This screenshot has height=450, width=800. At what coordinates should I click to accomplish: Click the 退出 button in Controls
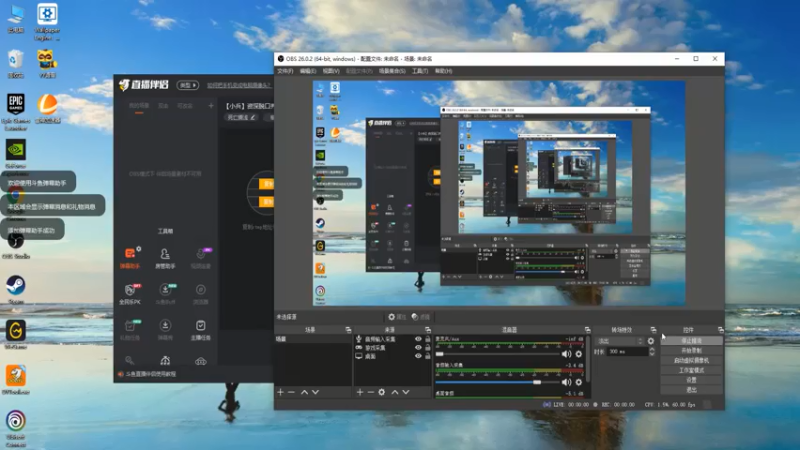point(691,390)
